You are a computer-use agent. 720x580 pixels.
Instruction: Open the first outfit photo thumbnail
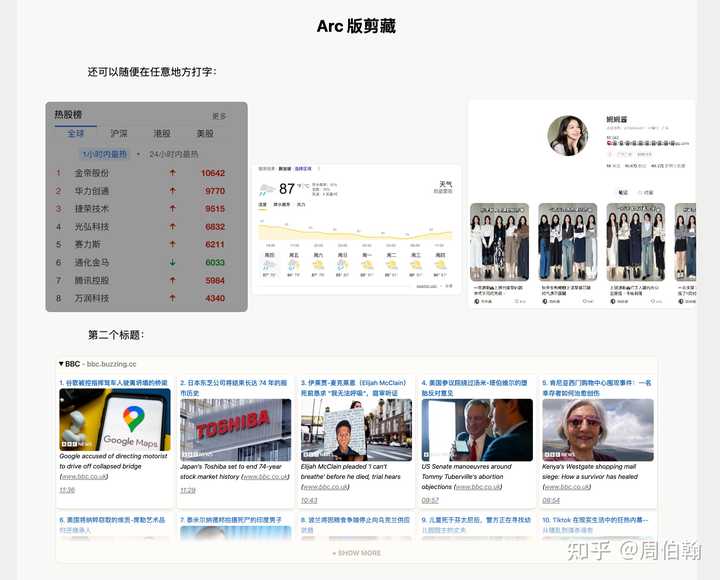coord(500,242)
